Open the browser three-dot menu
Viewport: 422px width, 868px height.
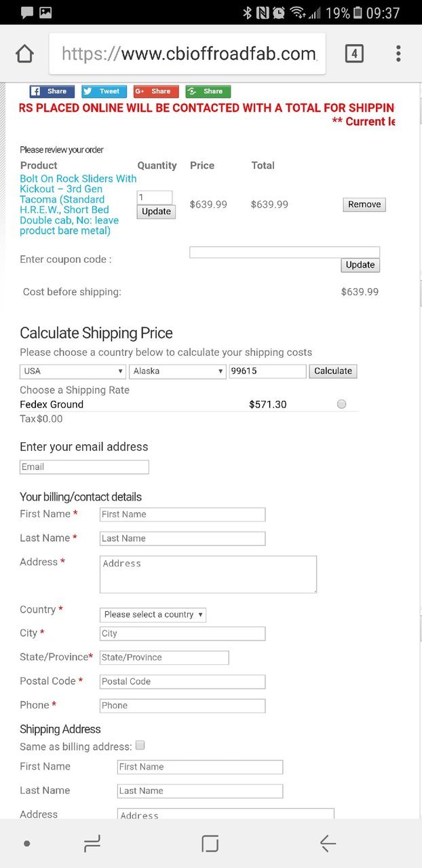(x=398, y=54)
